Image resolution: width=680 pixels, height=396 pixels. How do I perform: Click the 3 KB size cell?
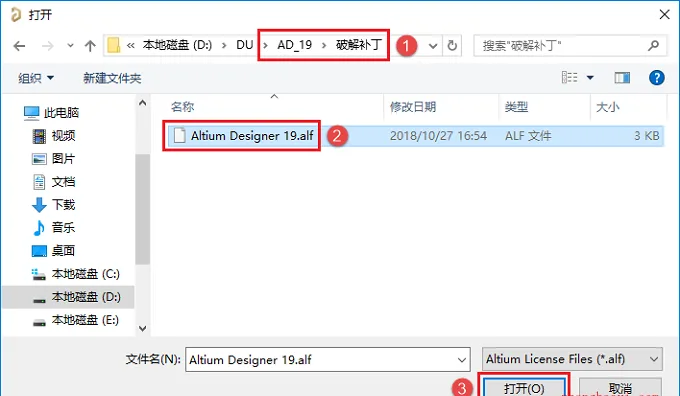(x=647, y=136)
